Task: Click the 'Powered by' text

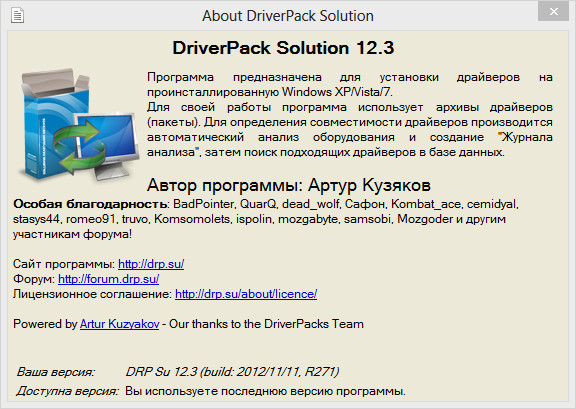Action: 45,324
